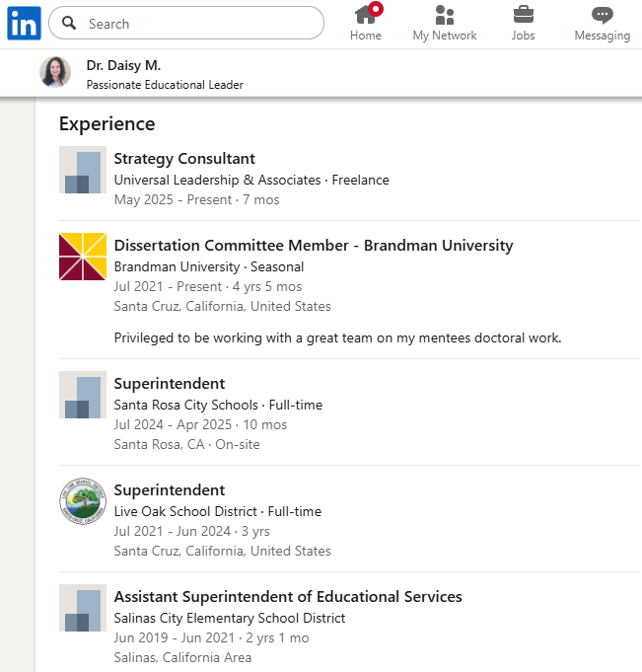The width and height of the screenshot is (642, 672).
Task: Click Santa Rosa City Schools company text
Action: point(186,405)
